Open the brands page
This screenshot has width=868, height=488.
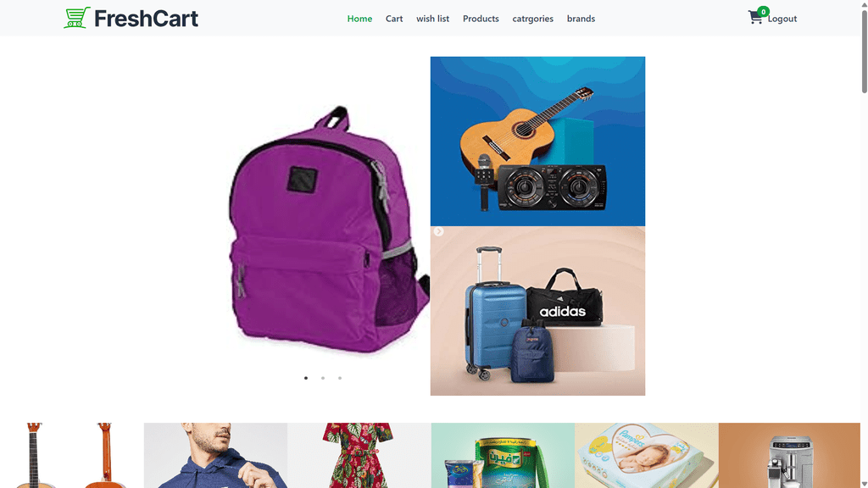coord(581,19)
